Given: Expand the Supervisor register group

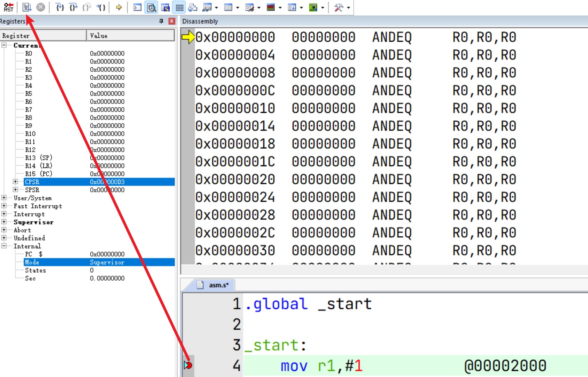Looking at the screenshot, I should coord(4,222).
